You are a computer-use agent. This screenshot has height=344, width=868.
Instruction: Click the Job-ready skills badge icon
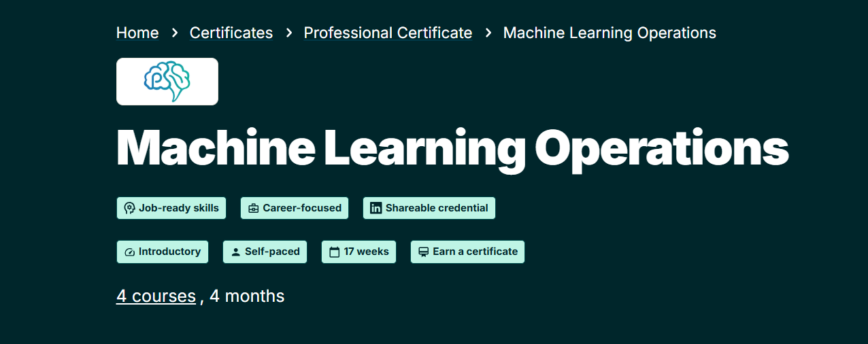coord(129,208)
